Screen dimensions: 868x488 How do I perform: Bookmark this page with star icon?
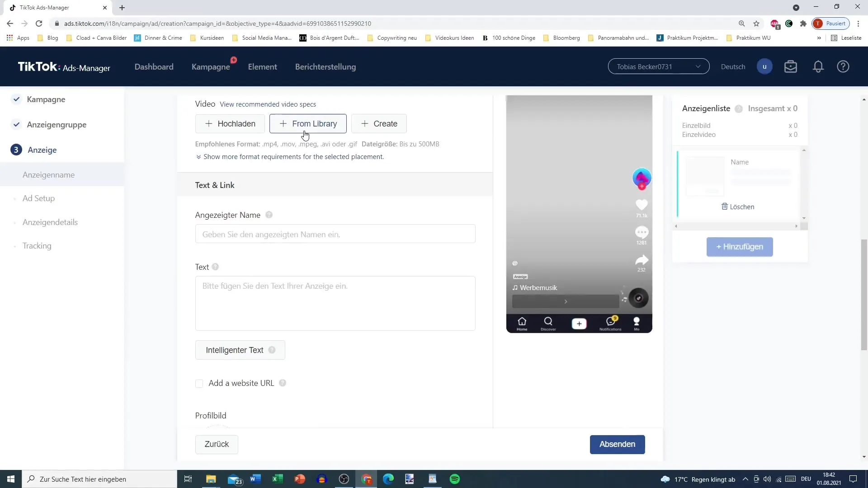(x=756, y=23)
